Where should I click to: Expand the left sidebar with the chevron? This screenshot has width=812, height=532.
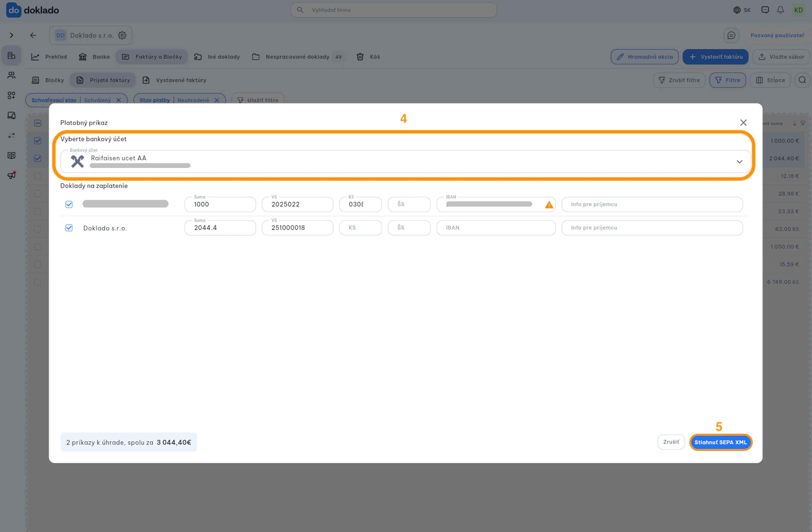click(x=11, y=35)
